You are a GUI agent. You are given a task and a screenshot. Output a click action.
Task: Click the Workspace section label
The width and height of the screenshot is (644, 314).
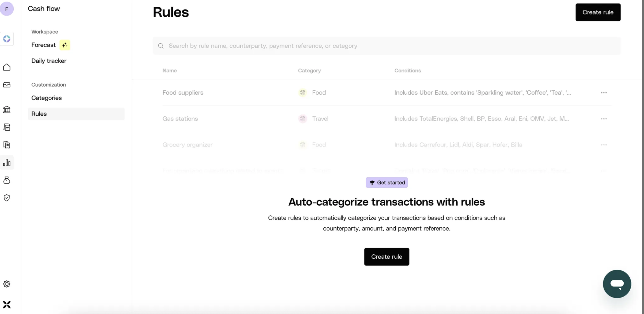45,32
